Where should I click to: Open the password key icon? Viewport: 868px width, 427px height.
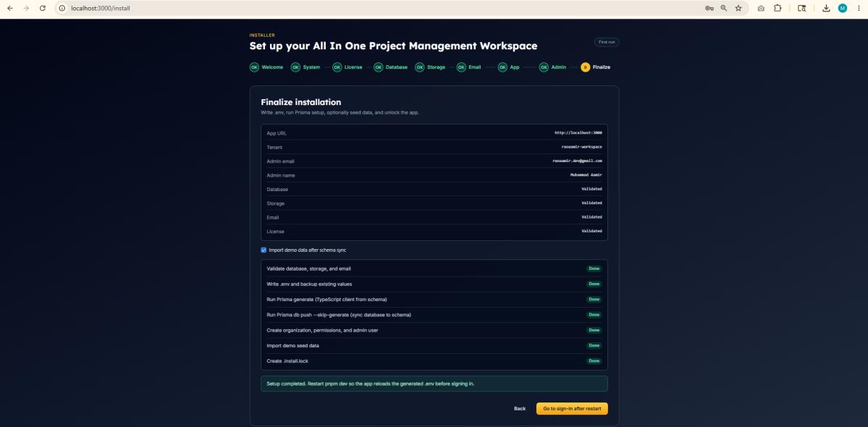click(709, 8)
